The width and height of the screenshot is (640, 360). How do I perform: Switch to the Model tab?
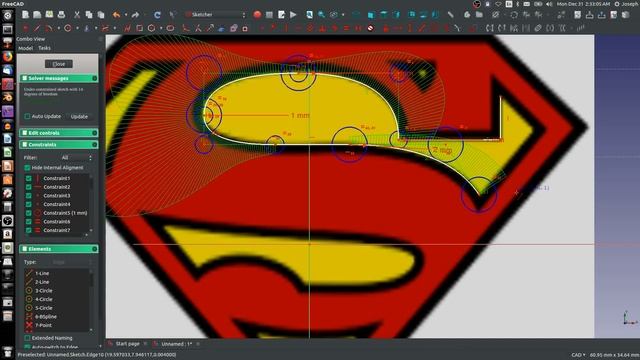(x=26, y=48)
